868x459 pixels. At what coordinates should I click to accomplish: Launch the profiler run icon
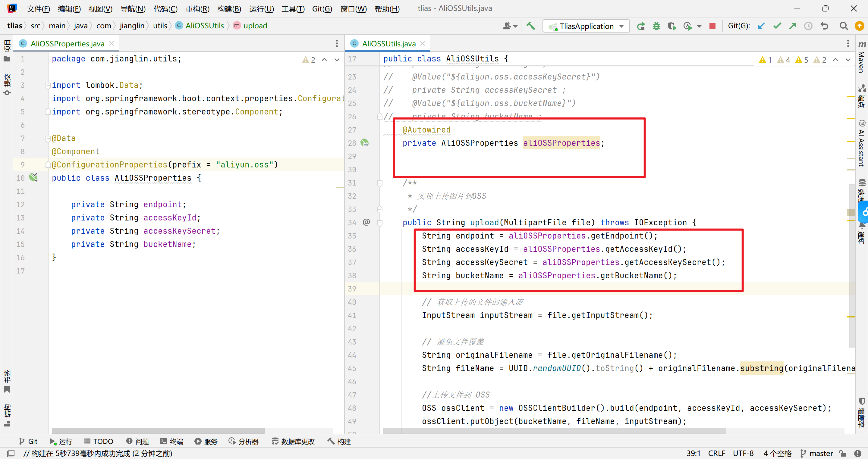click(x=687, y=26)
